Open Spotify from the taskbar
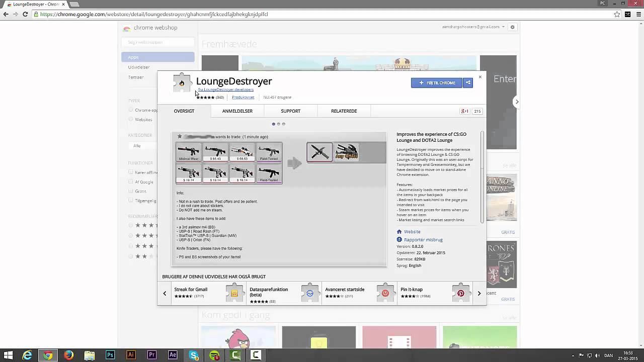 [214, 355]
